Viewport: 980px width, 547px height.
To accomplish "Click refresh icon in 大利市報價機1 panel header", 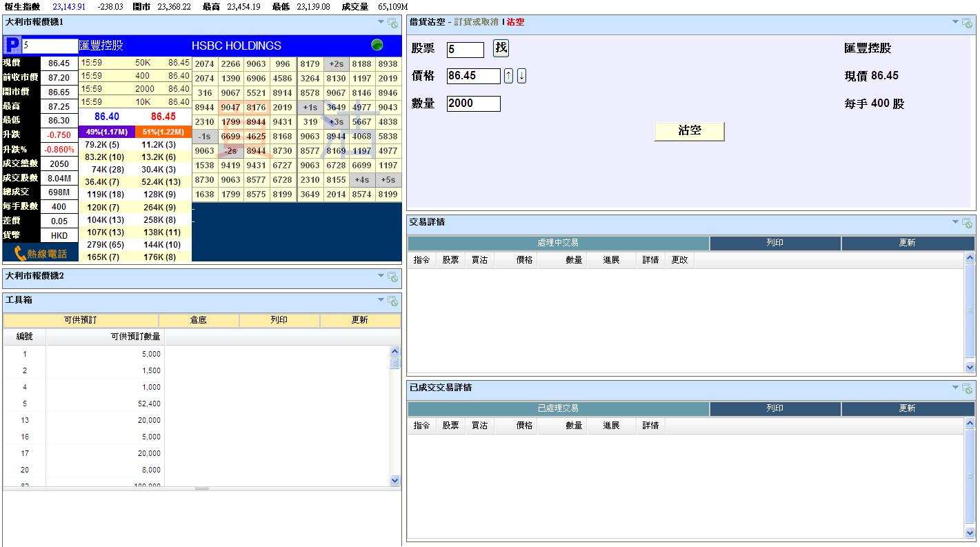I will [x=392, y=23].
